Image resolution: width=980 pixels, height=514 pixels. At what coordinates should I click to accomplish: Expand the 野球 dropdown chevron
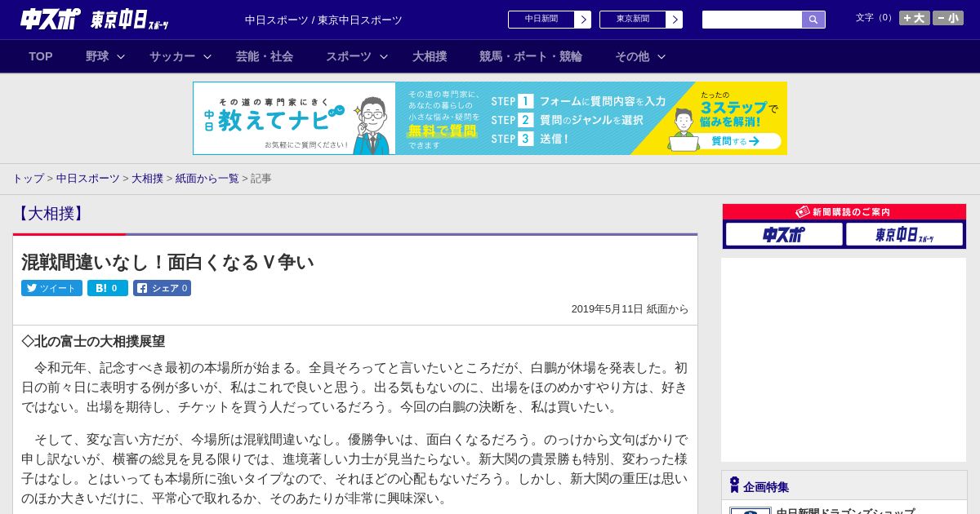121,56
